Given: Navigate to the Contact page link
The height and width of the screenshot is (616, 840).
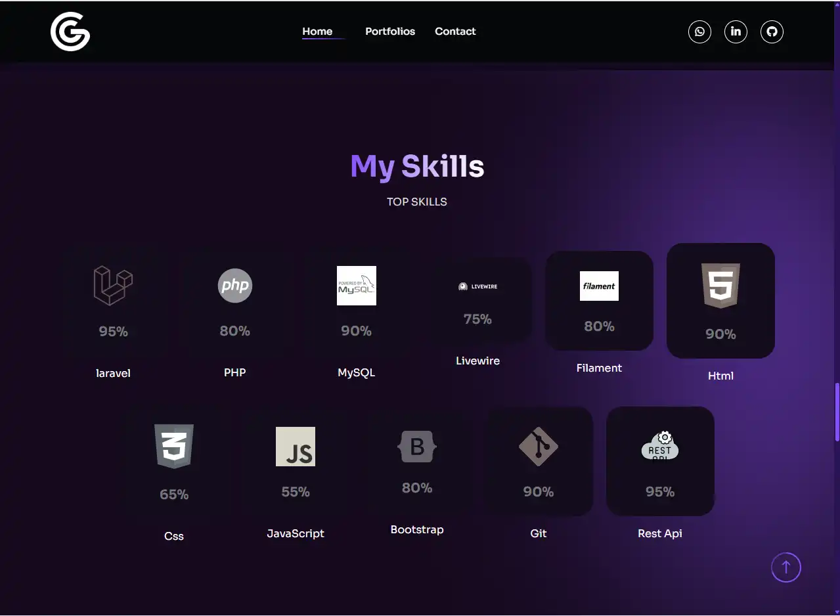Looking at the screenshot, I should pyautogui.click(x=455, y=32).
